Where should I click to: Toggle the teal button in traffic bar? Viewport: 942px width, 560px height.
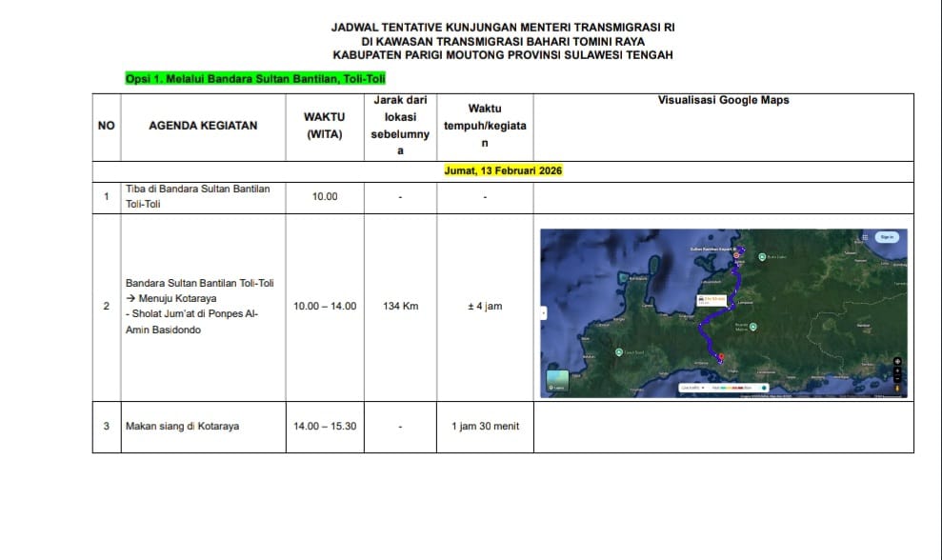(x=764, y=388)
